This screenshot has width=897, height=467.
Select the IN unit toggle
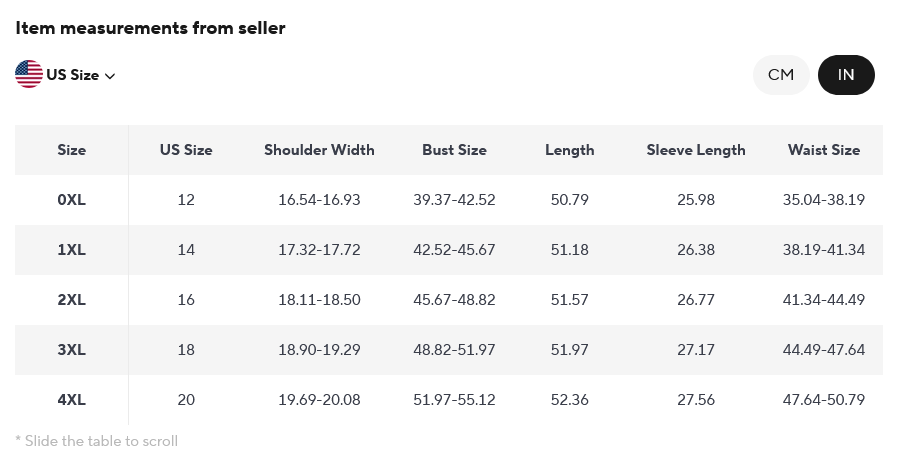point(846,75)
